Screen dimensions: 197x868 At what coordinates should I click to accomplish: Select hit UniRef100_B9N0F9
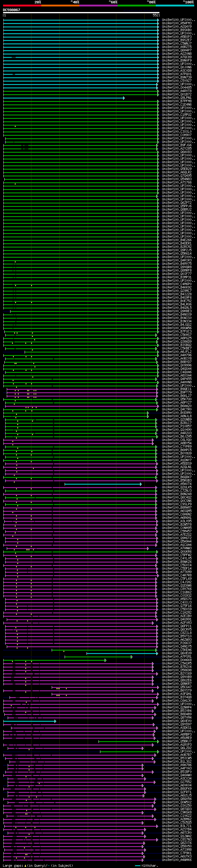[177, 61]
